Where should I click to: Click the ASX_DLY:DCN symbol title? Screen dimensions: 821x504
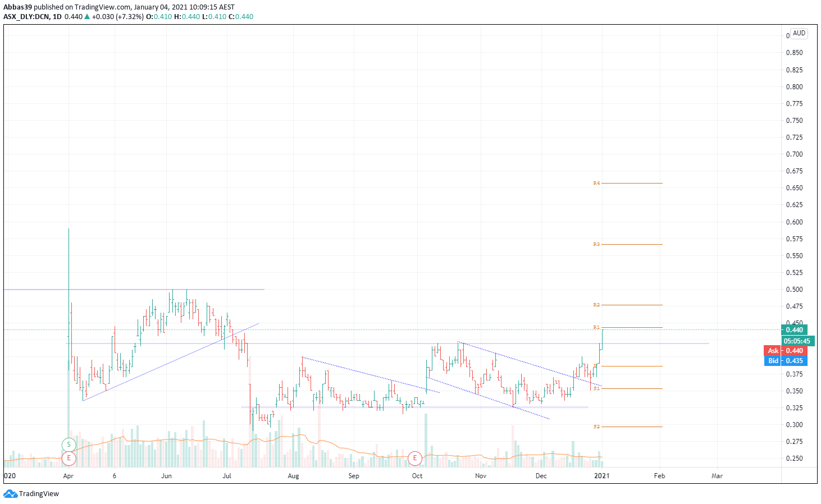tap(26, 17)
